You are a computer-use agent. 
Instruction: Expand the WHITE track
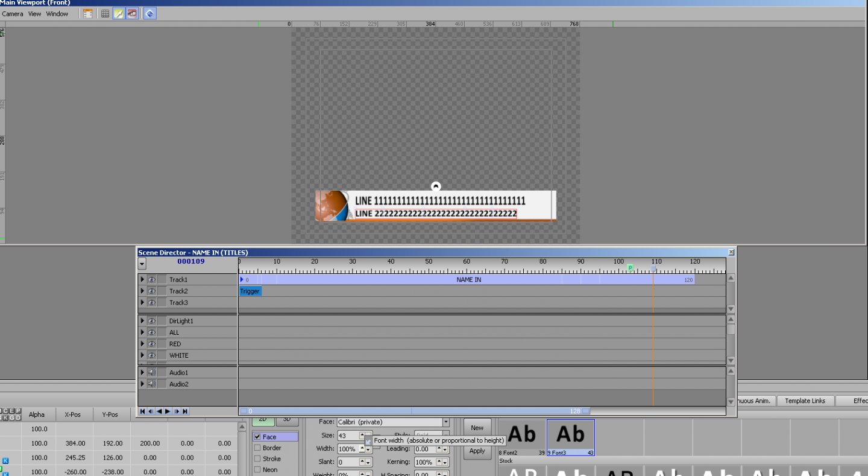[x=142, y=355]
